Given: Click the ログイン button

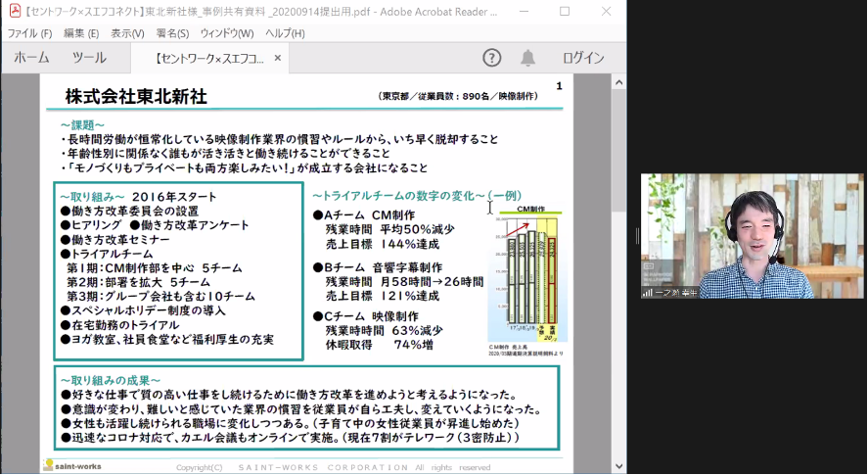Looking at the screenshot, I should point(583,58).
